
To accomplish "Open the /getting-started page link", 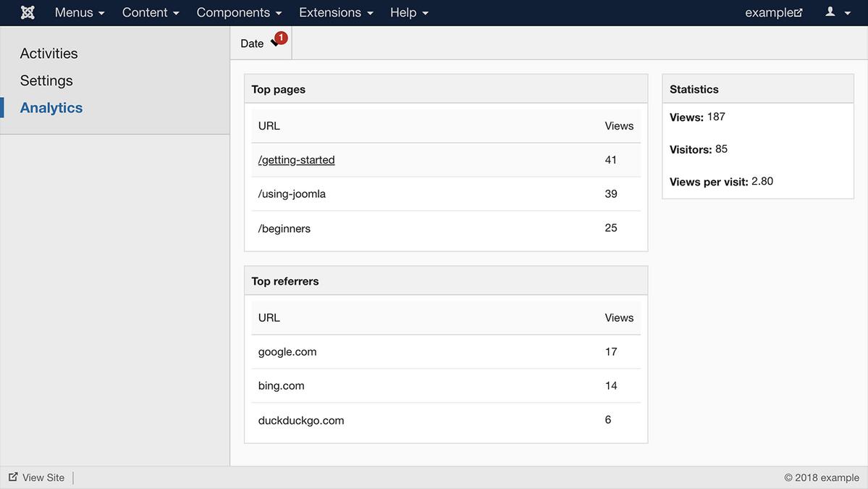I will (296, 159).
